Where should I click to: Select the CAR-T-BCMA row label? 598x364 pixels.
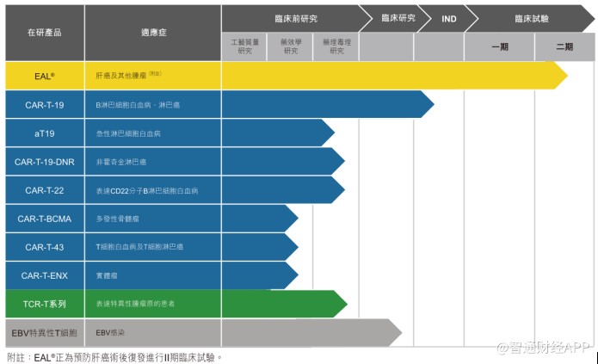pos(45,219)
